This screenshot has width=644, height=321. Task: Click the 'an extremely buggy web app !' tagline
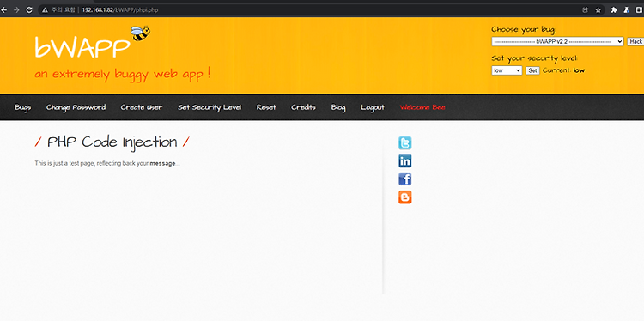pyautogui.click(x=123, y=75)
